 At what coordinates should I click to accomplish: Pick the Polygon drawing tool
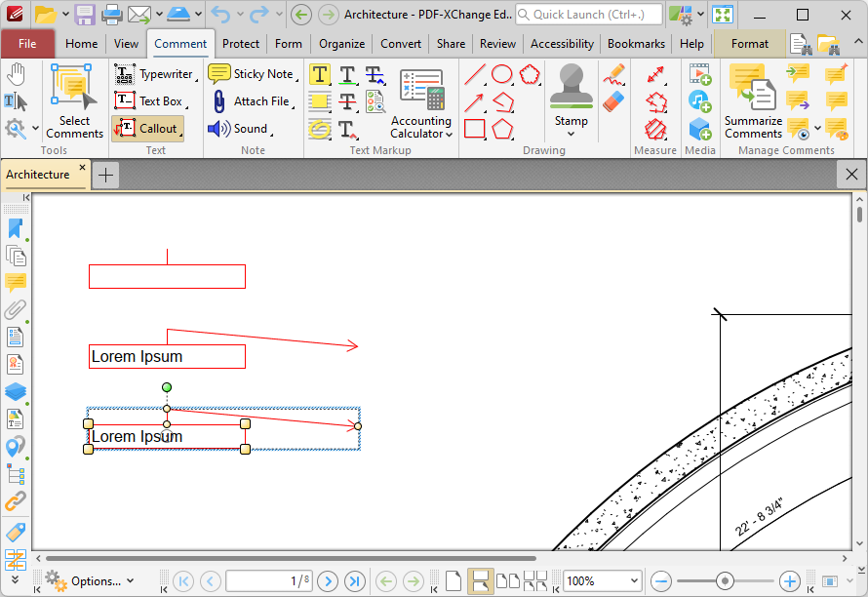(502, 129)
